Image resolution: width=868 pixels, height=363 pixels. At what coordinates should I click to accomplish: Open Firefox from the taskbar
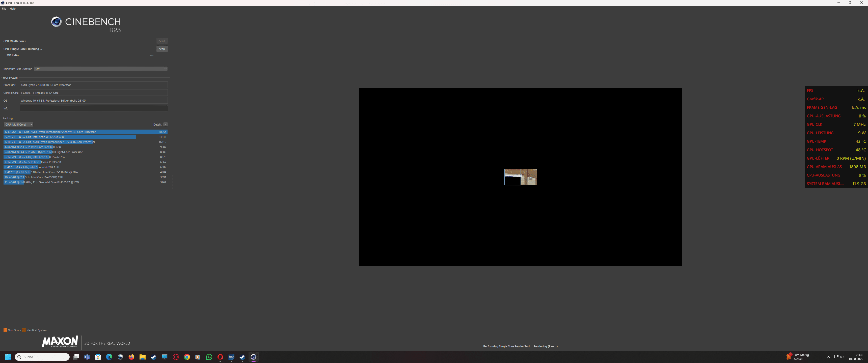[x=131, y=357]
